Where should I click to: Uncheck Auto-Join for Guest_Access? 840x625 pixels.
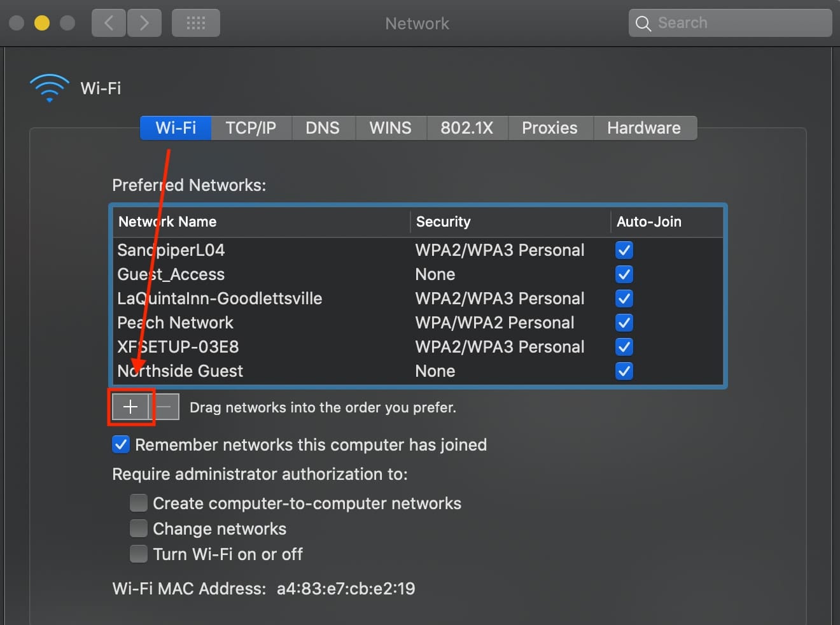(x=624, y=274)
